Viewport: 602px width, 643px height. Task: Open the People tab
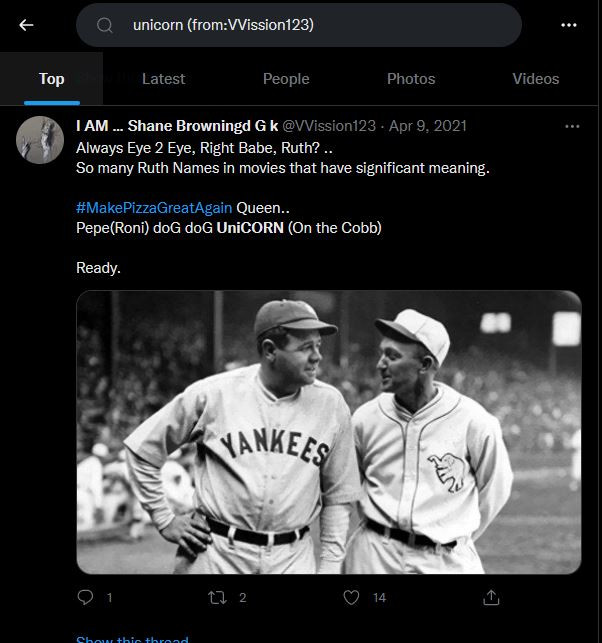click(x=286, y=79)
